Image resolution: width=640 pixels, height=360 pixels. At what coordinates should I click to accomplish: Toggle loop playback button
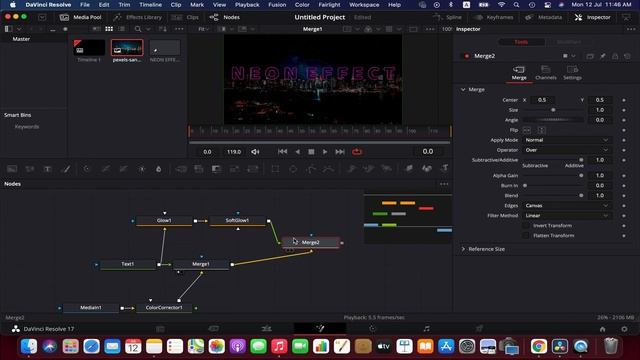pos(357,152)
